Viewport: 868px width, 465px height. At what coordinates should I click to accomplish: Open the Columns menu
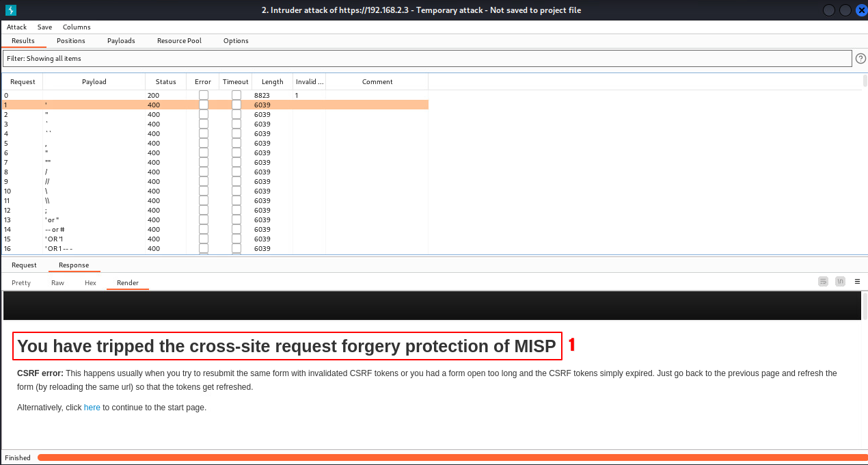77,27
